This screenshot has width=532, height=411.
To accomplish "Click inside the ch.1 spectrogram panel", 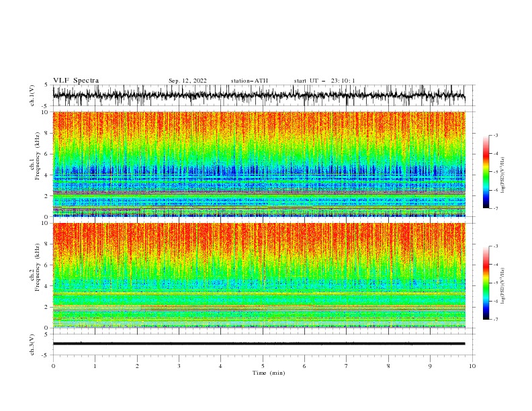I will [259, 164].
